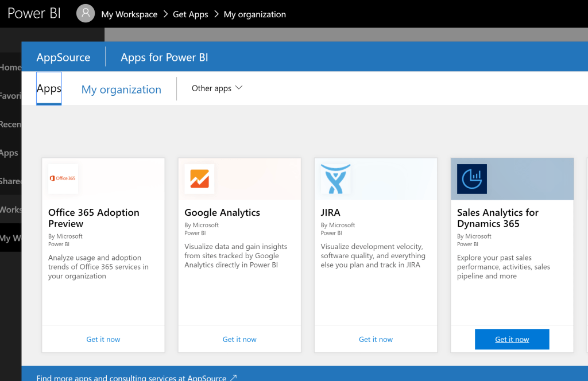Click Get it now for JIRA
This screenshot has height=381, width=588.
pos(376,339)
